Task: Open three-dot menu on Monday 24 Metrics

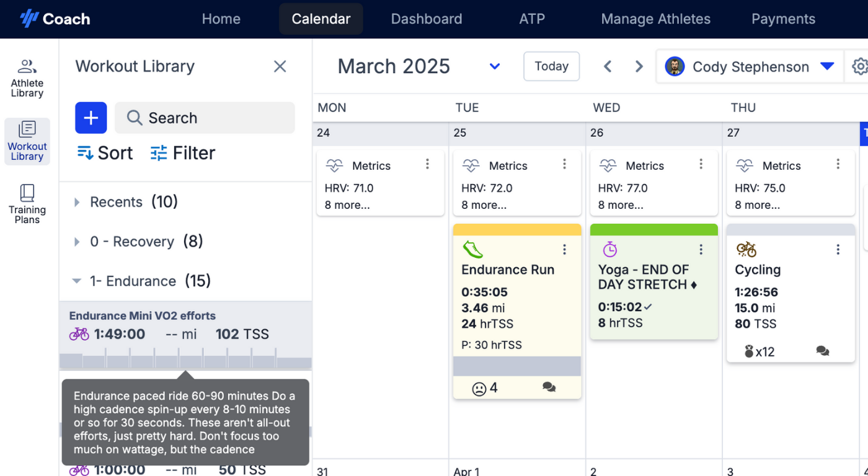Action: click(427, 164)
